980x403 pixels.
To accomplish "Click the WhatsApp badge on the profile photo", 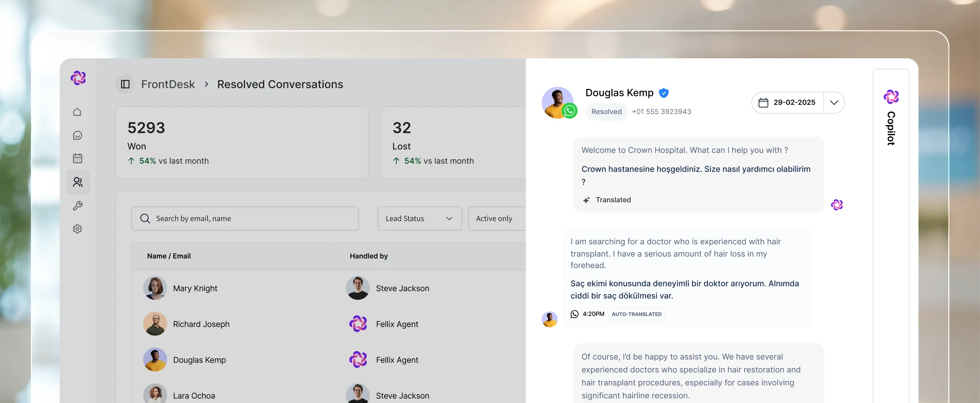I will coord(570,111).
